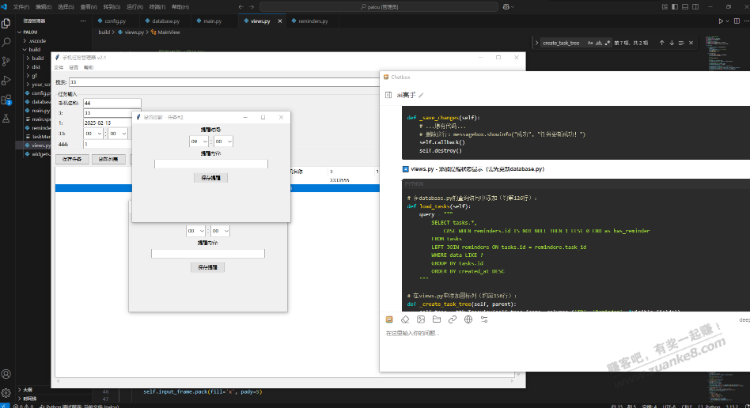This screenshot has width=750, height=408.
Task: Click the VS Code go forward arrow
Action: click(252, 7)
